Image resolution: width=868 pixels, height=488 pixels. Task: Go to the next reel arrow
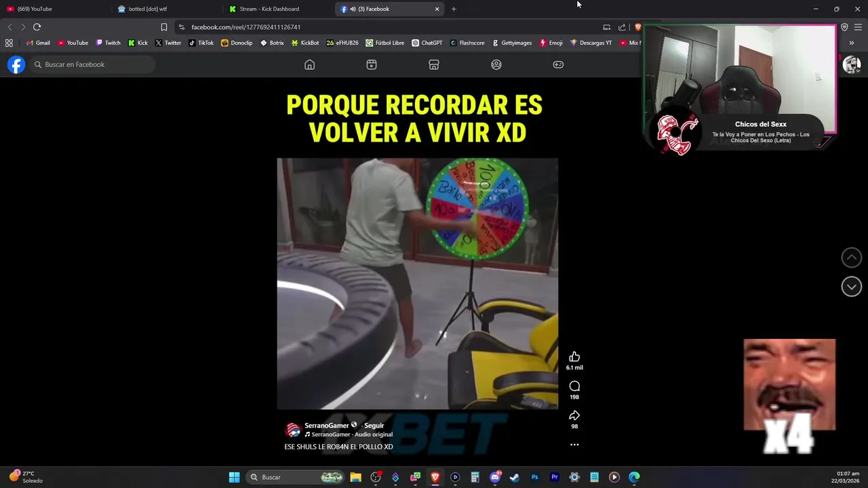tap(852, 286)
